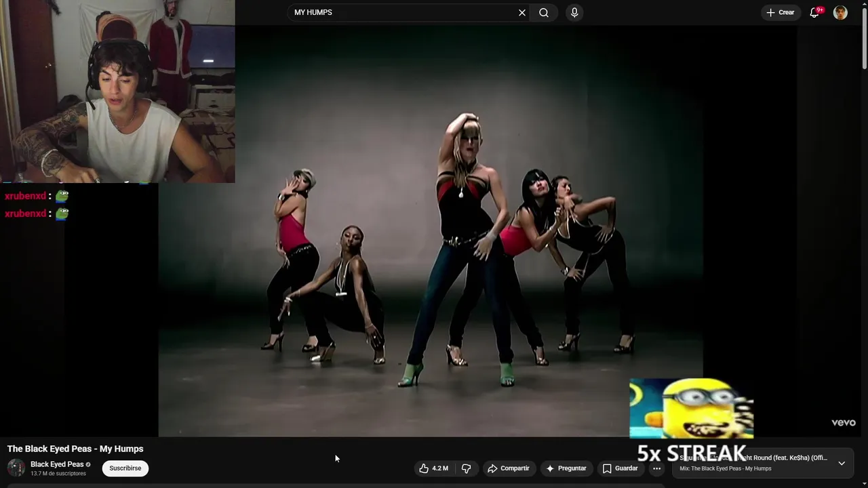Click '13.7 M de suscriptores' text

[58, 474]
